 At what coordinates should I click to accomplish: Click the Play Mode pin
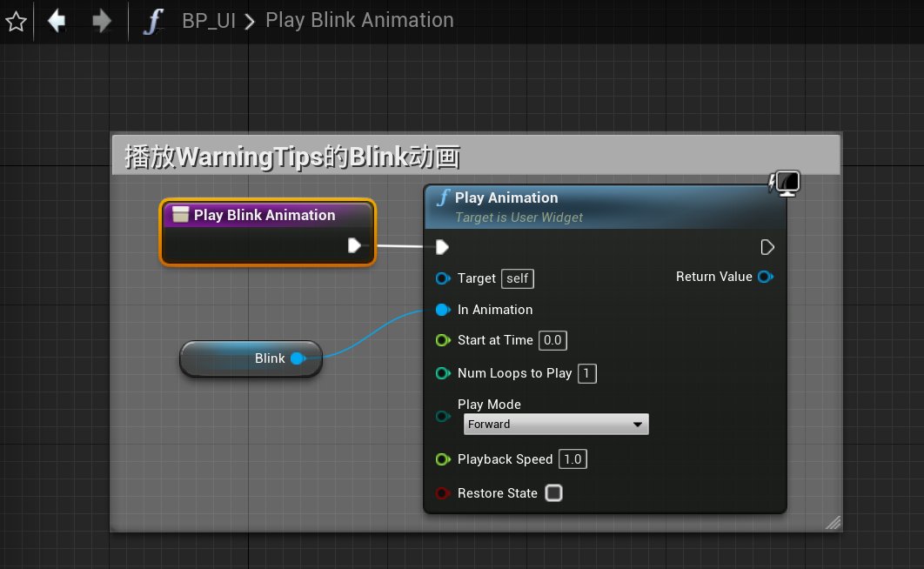coord(443,417)
